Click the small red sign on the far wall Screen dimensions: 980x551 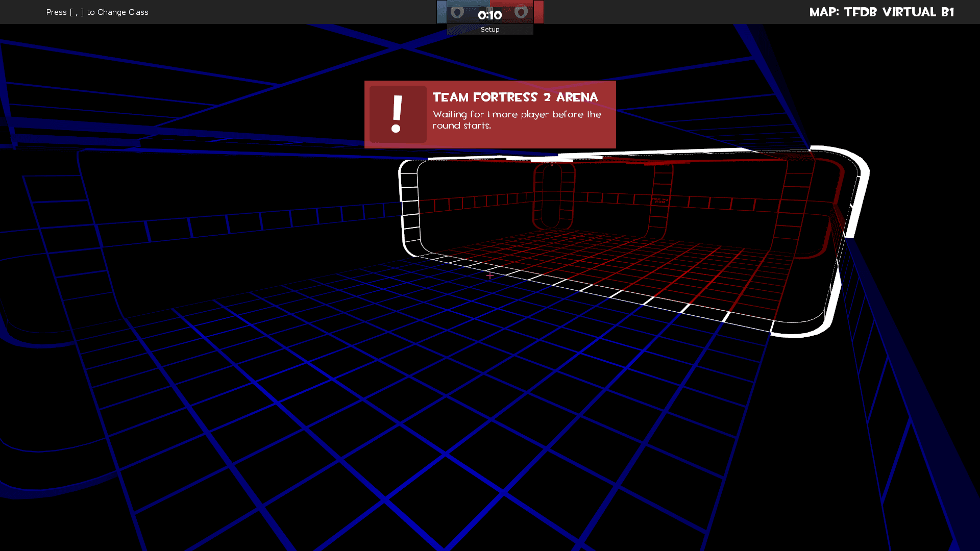coord(660,201)
